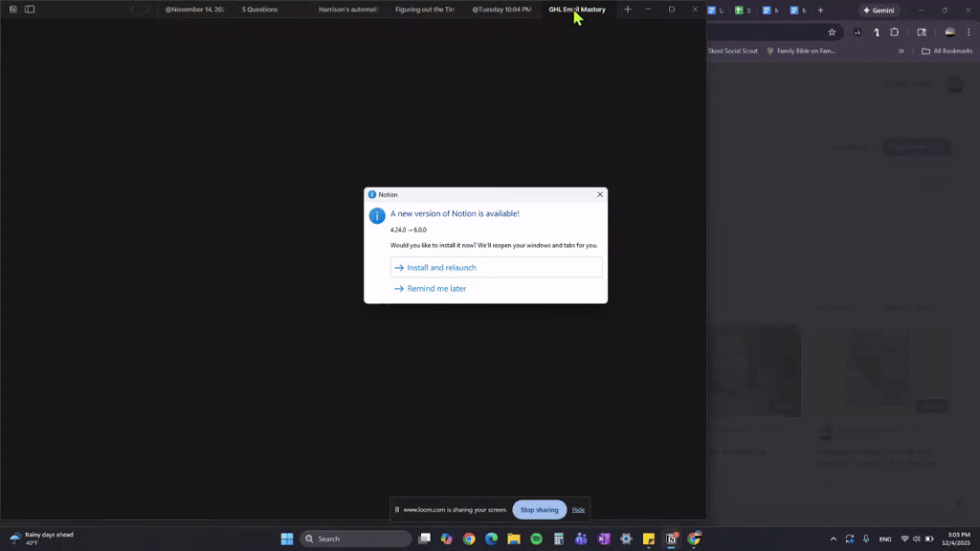Click Install and relaunch in Notion dialog
Screen dimensions: 980x551
point(497,268)
